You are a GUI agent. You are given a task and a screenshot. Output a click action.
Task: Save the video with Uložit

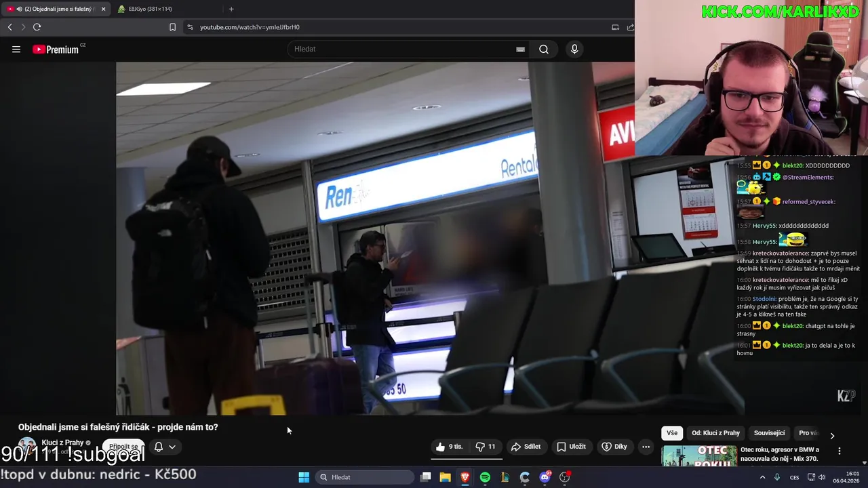point(571,447)
